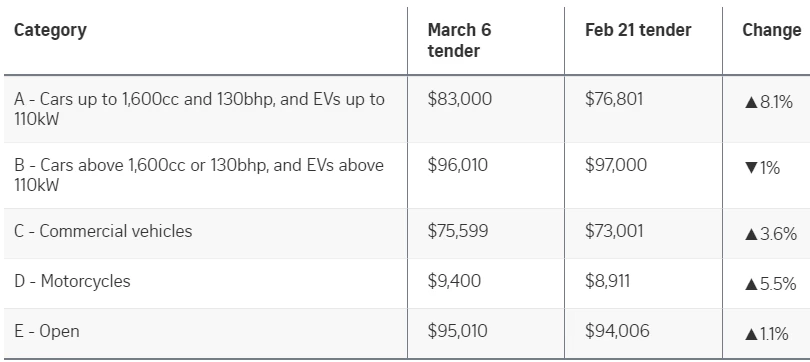810x362 pixels.
Task: Select the March 6 tender header
Action: [459, 40]
